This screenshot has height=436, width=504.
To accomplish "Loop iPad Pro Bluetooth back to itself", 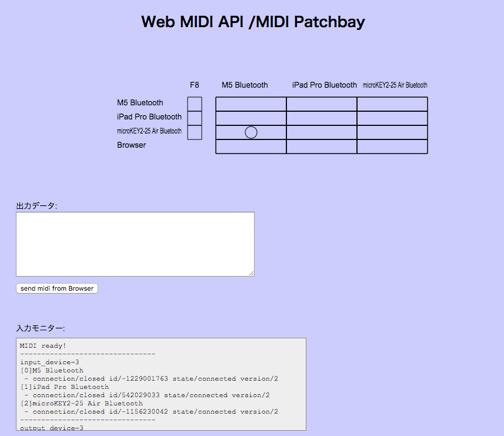I will pyautogui.click(x=321, y=117).
